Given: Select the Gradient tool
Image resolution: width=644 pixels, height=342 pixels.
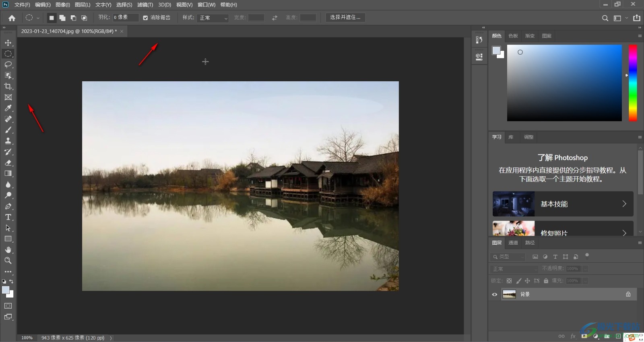Looking at the screenshot, I should pos(8,173).
